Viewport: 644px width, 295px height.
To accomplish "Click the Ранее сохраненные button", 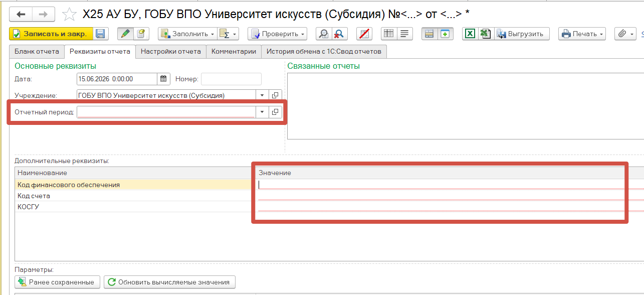I will tap(57, 282).
